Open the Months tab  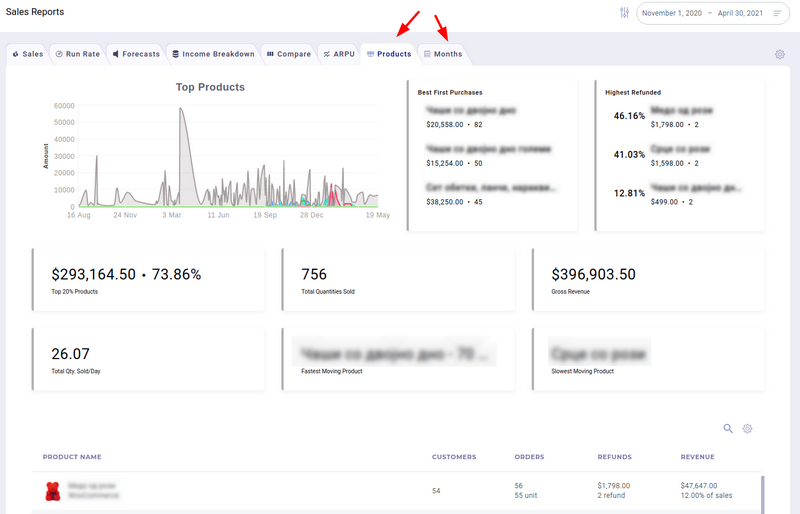(443, 54)
